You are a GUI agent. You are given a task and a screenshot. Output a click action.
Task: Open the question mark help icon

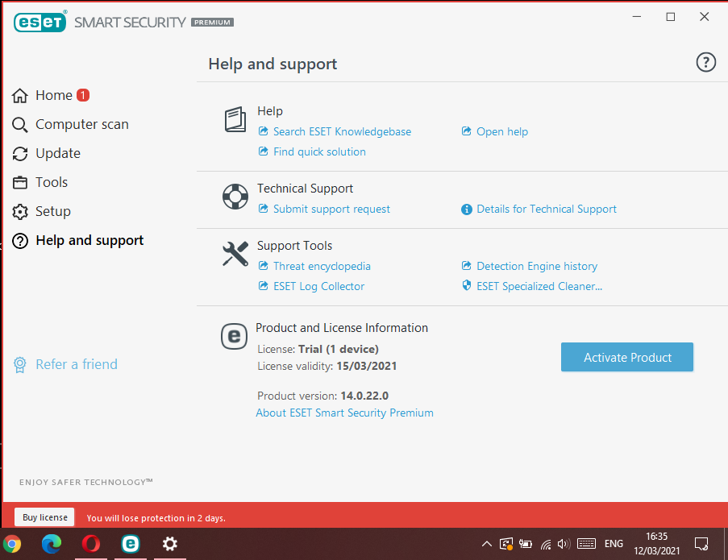pos(705,62)
